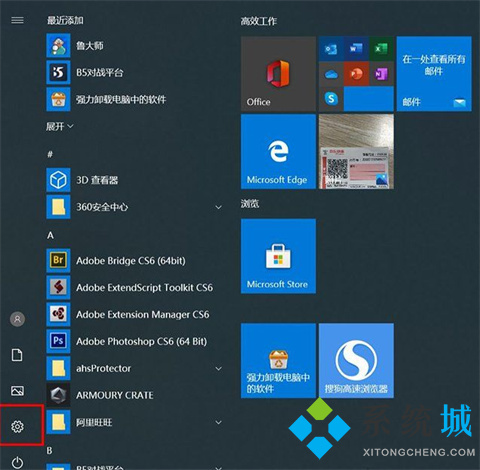The height and width of the screenshot is (470, 480).
Task: Open the 360安全中心 folder icon
Action: (58, 207)
